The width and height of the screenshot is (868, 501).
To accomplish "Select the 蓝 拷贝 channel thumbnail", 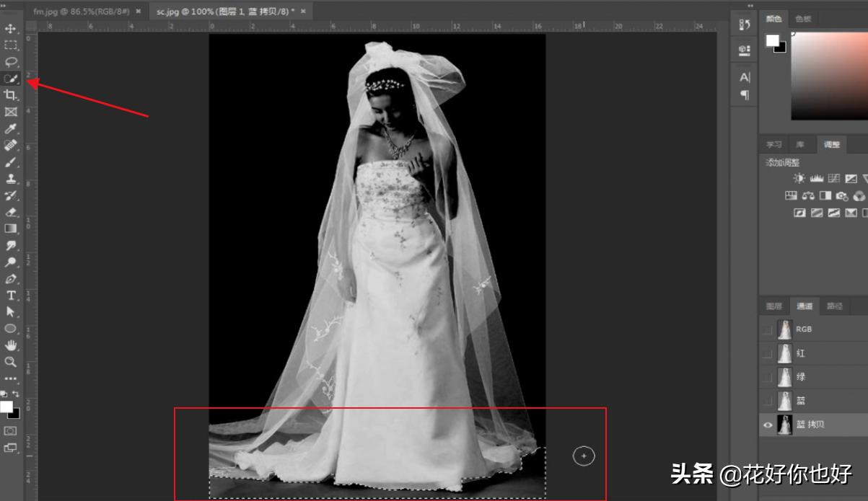I will [x=786, y=425].
